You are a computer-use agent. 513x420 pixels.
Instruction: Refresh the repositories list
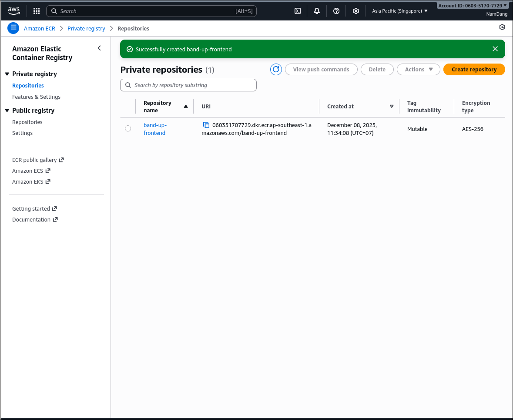click(276, 69)
